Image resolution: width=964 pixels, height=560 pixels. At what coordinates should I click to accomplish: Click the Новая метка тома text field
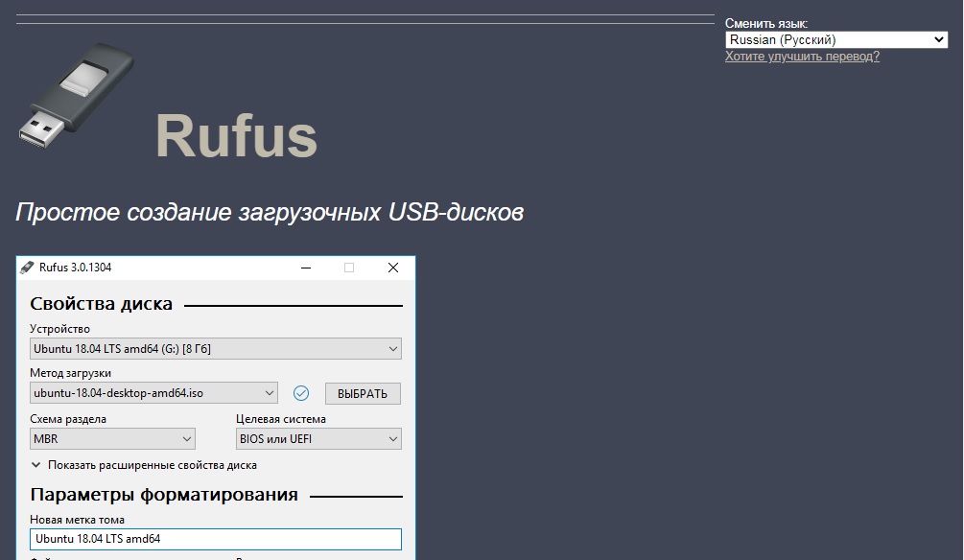[216, 539]
